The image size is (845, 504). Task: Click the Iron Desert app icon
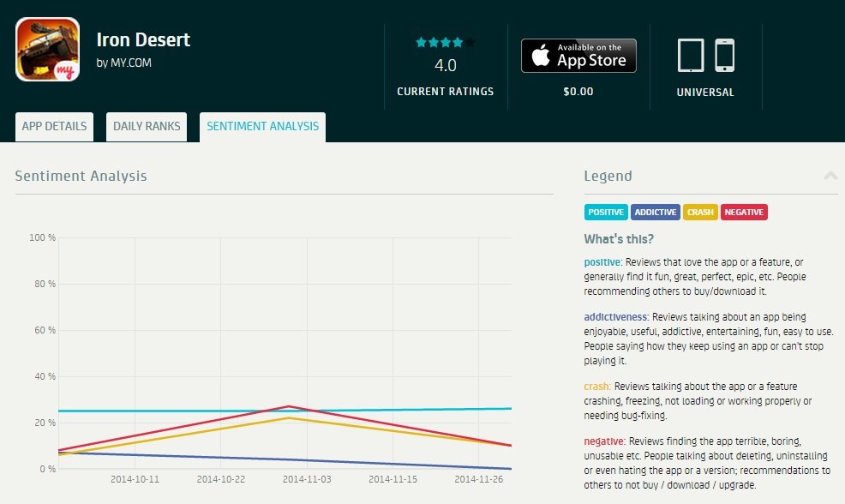[47, 49]
